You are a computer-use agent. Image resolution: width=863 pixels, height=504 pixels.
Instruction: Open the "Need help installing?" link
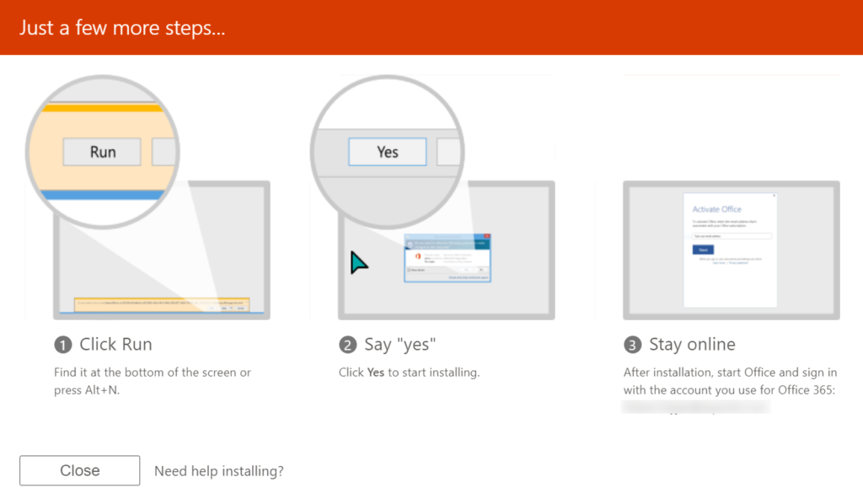pos(218,470)
